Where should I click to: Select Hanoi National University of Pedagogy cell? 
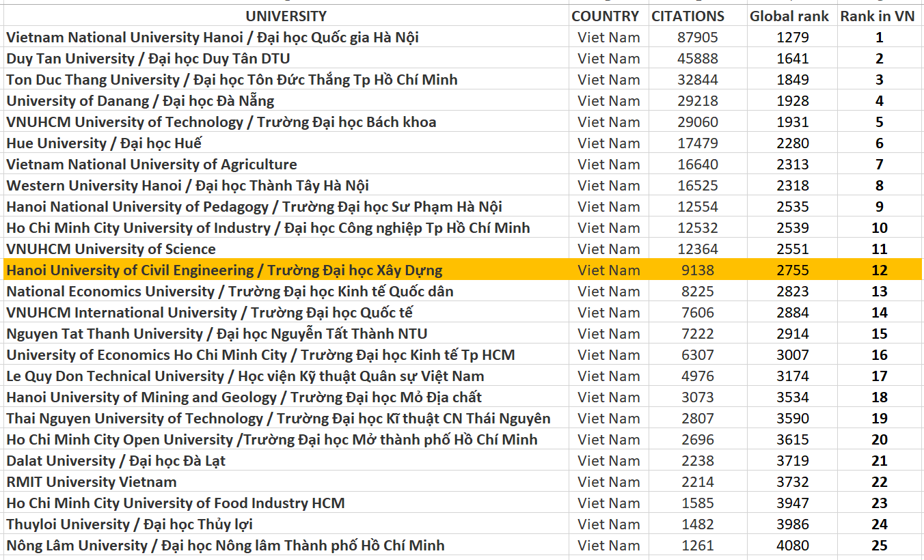pos(286,206)
